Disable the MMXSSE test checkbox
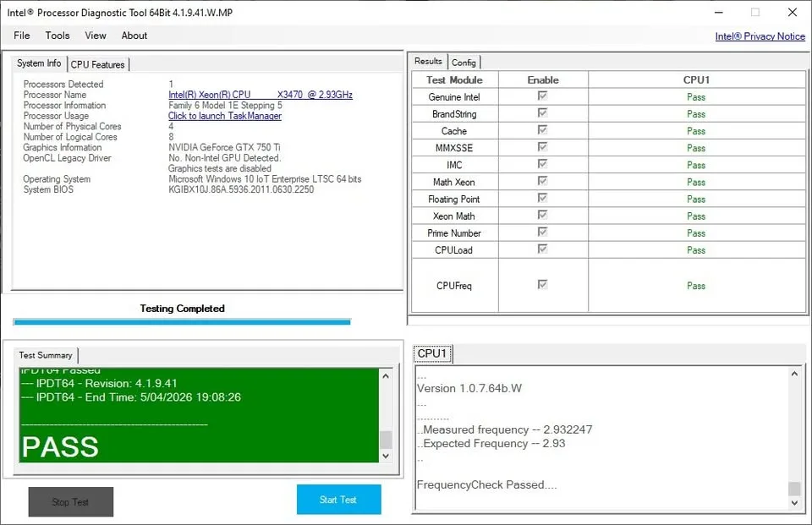This screenshot has width=812, height=525. 542,147
